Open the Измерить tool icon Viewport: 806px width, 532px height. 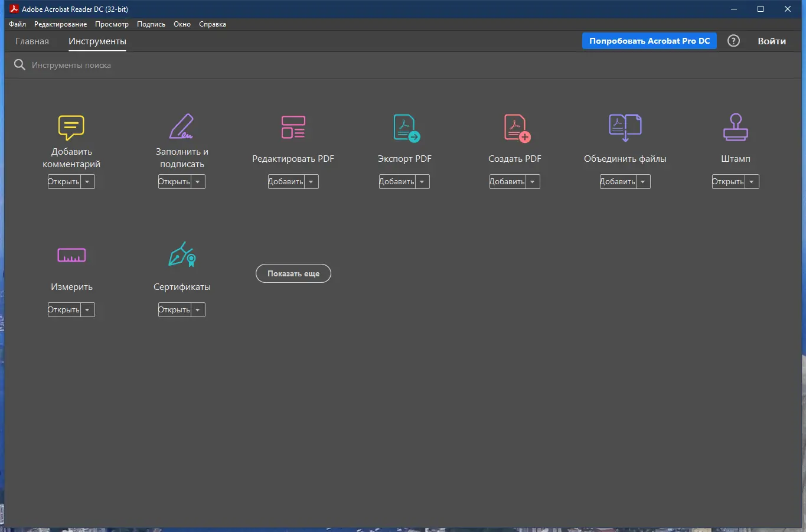71,255
